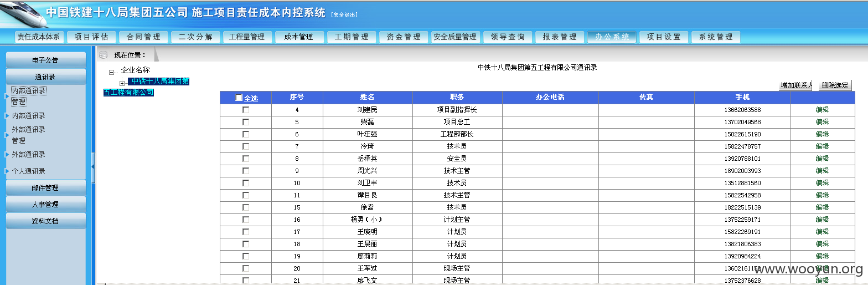868x285 pixels.
Task: Click the 手机 column header
Action: point(742,97)
